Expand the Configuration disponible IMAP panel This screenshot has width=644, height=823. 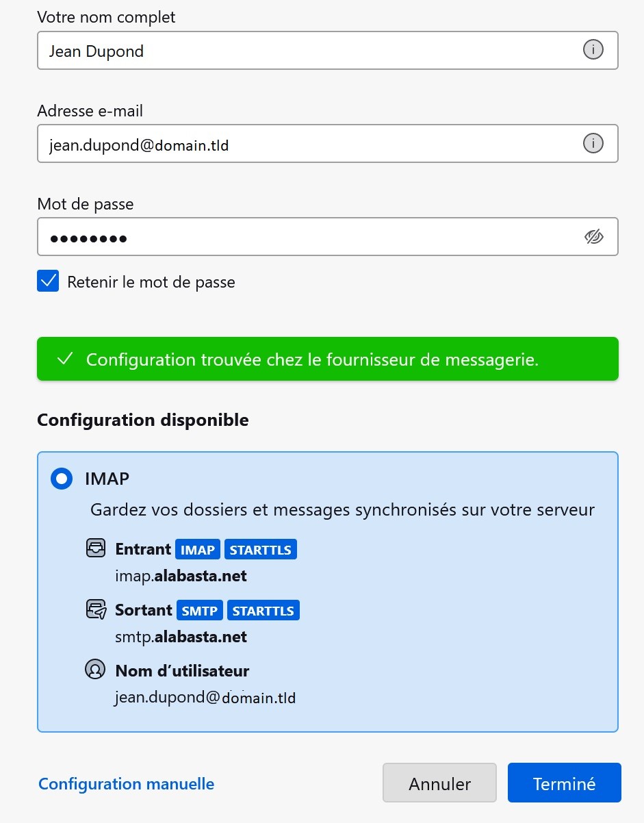(x=327, y=589)
